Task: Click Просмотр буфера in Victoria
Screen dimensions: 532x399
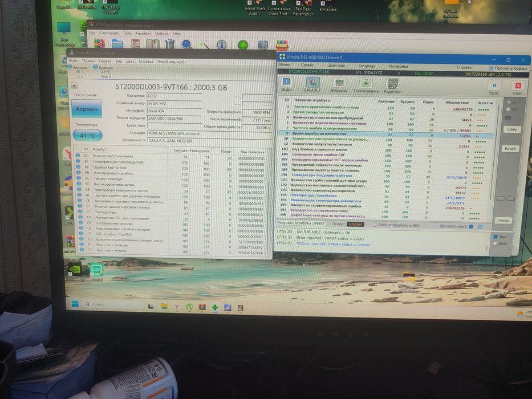Action: [x=509, y=68]
